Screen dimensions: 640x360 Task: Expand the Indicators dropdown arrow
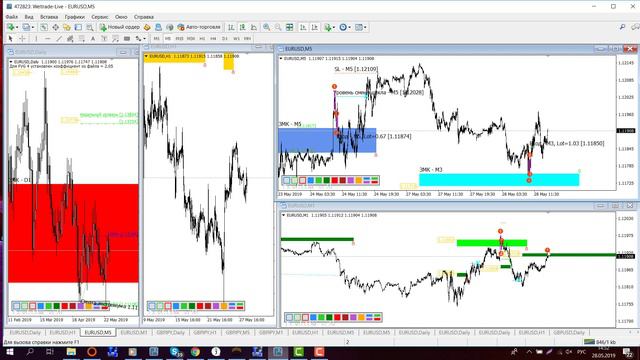pyautogui.click(x=334, y=27)
